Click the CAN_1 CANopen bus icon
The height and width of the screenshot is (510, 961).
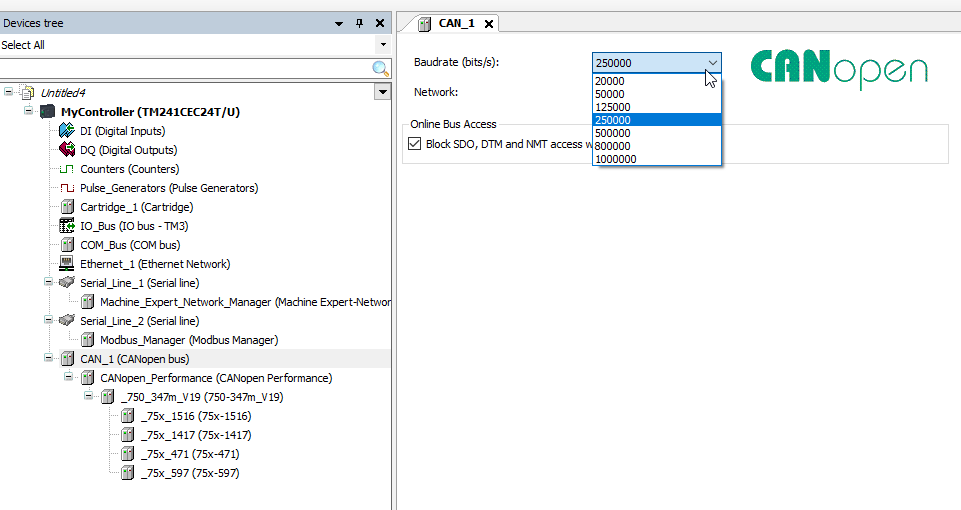(67, 359)
